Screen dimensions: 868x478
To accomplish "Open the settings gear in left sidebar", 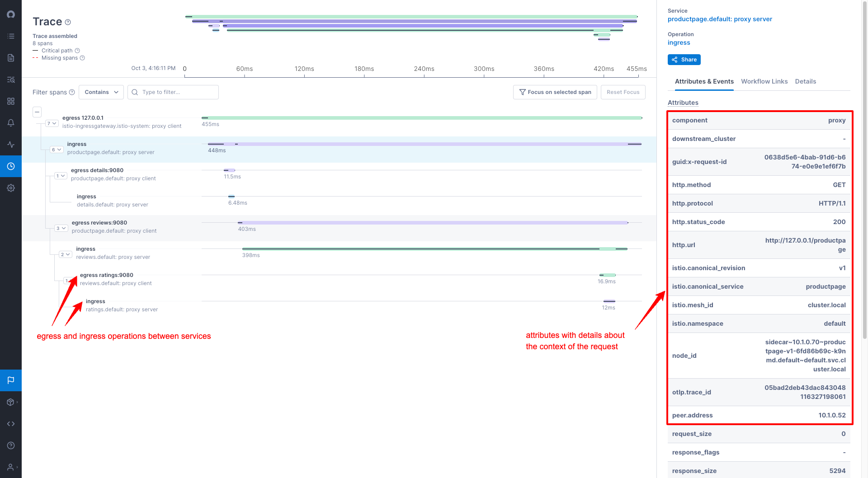I will point(11,188).
